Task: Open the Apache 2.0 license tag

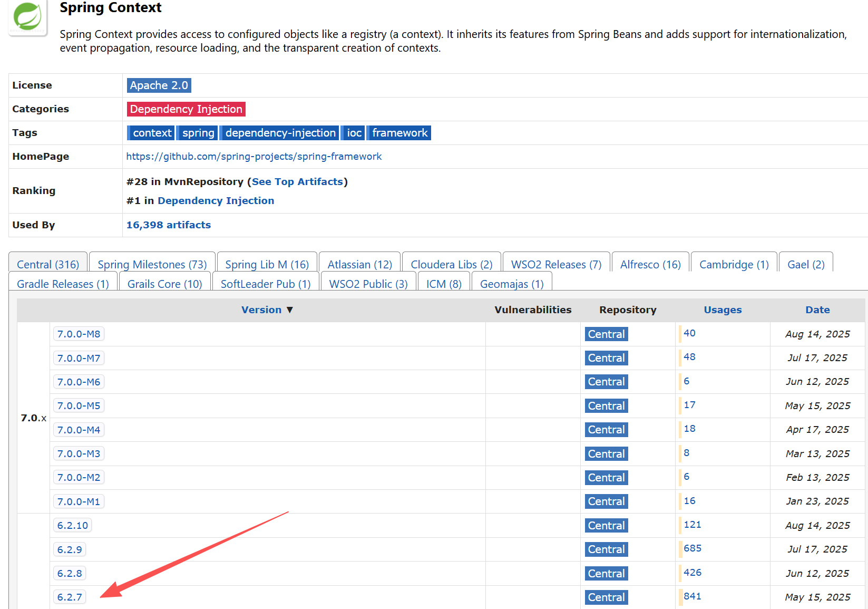Action: [x=159, y=85]
